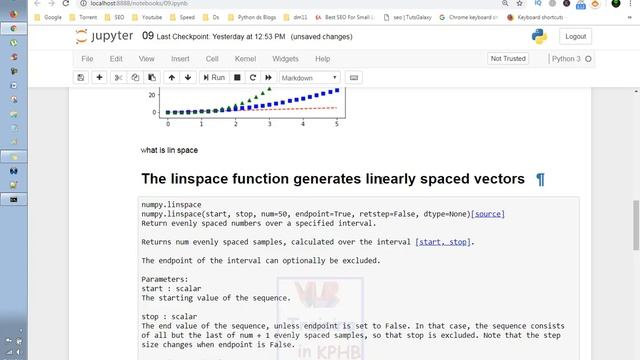640x360 pixels.
Task: Click the browser Back arrow
Action: (x=37, y=3)
